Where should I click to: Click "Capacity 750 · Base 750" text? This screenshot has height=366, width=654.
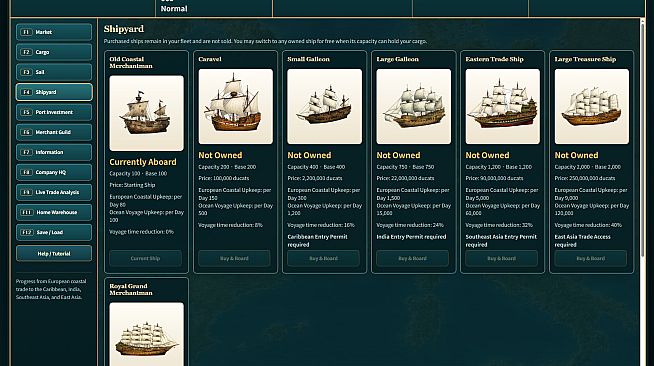pos(405,167)
